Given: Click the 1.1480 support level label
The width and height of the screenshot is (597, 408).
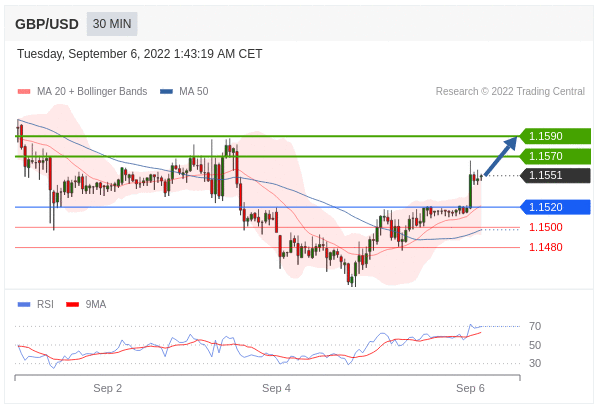Looking at the screenshot, I should point(546,247).
